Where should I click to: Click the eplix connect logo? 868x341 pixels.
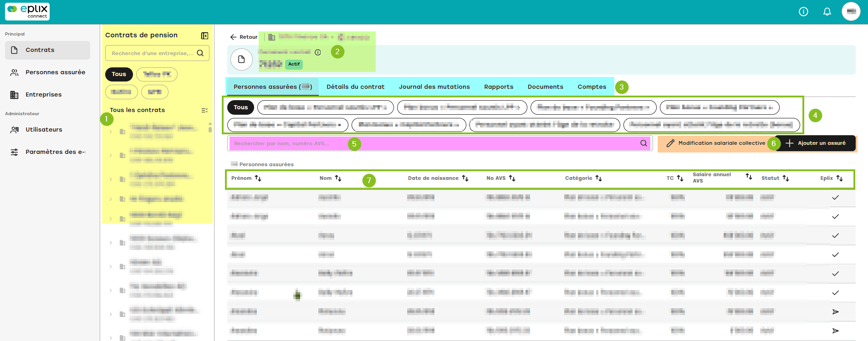click(x=27, y=12)
